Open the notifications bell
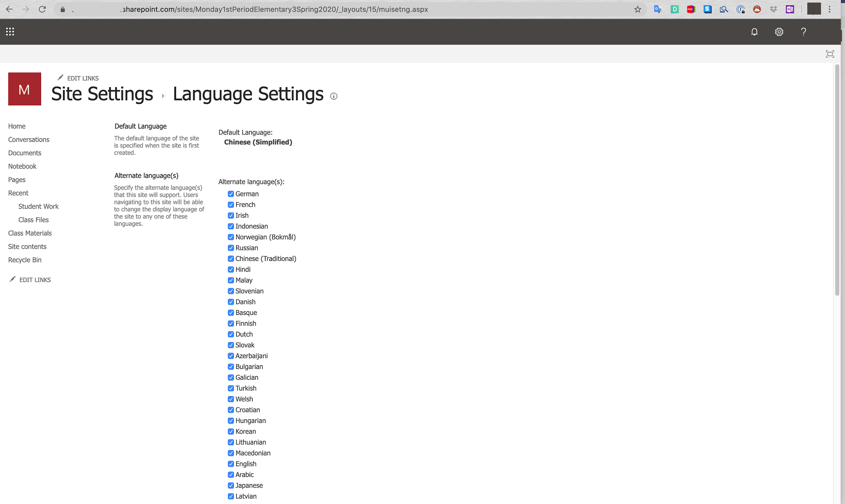This screenshot has height=504, width=845. (754, 32)
